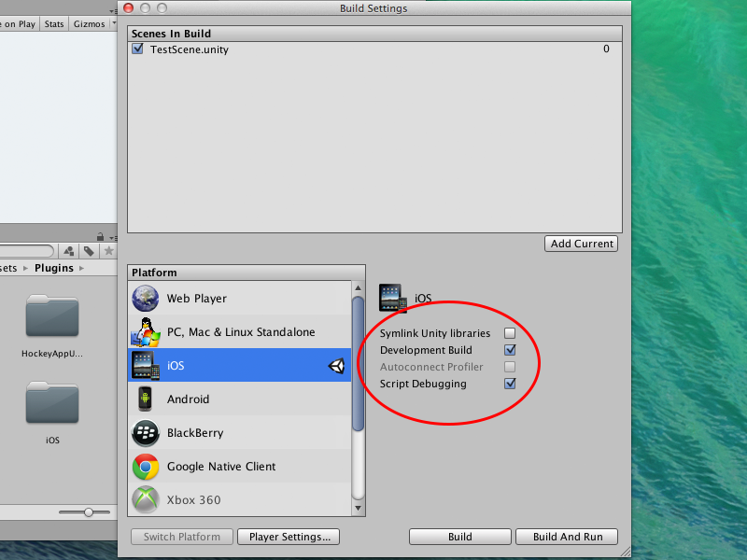Open the Gizmos dropdown arrow

point(113,22)
